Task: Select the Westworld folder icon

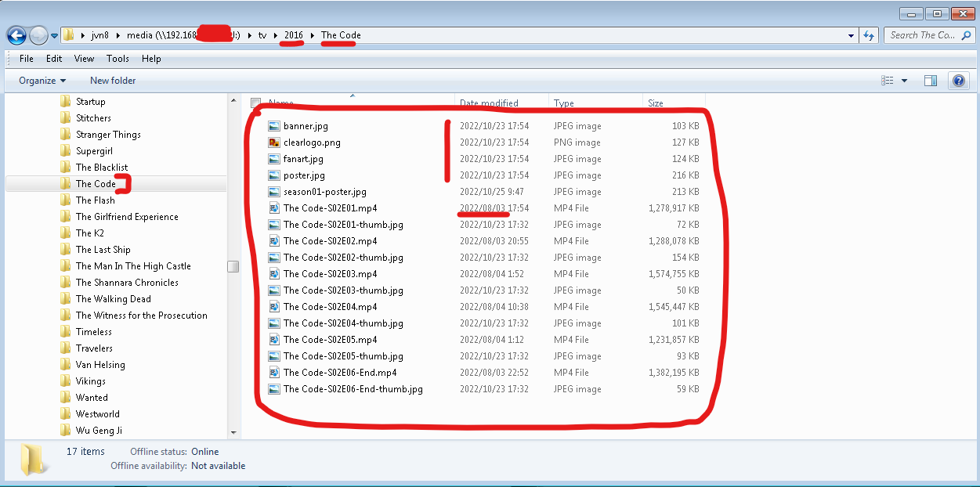Action: [66, 414]
